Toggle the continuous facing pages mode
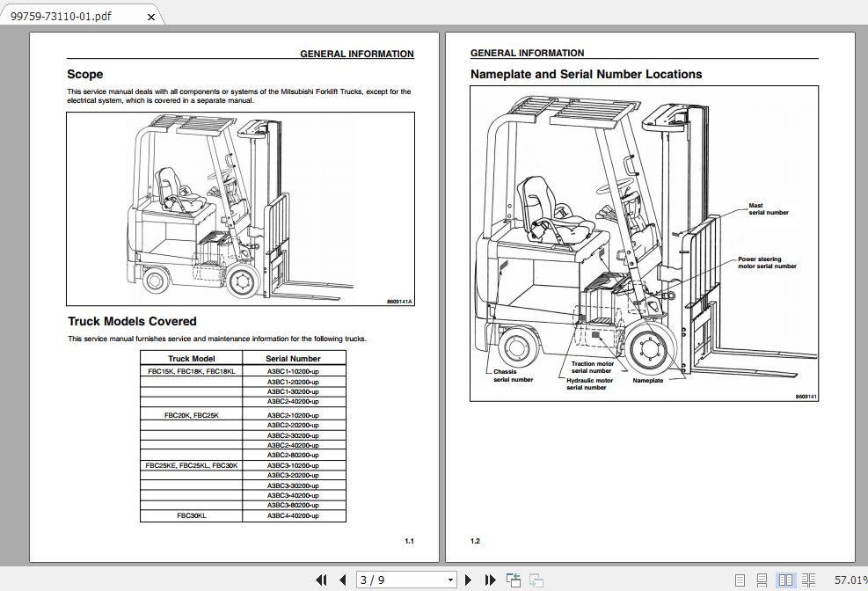 [x=807, y=579]
